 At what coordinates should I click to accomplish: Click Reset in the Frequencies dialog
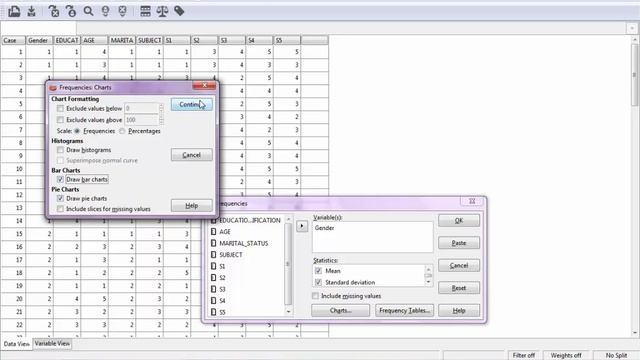click(459, 288)
